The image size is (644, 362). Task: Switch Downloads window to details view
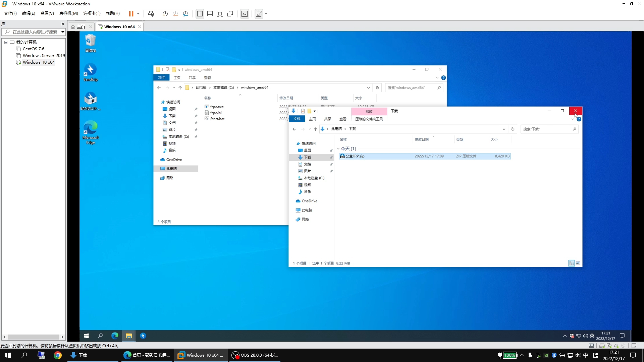(x=572, y=263)
